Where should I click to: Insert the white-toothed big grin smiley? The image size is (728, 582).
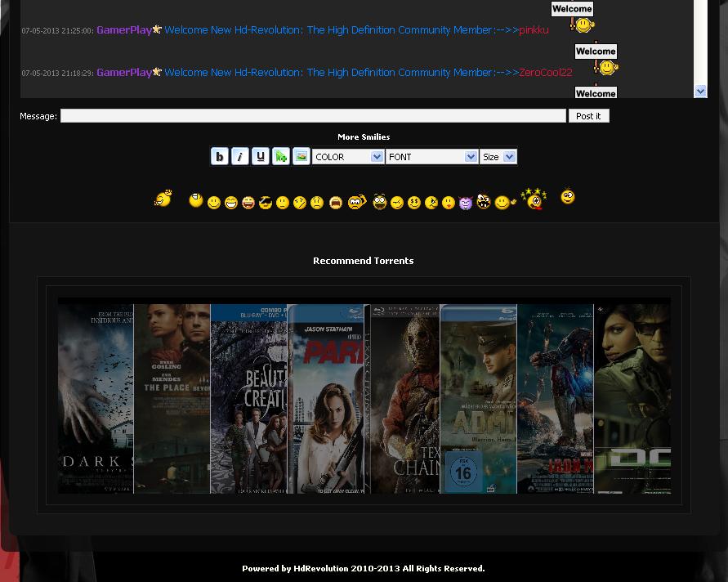click(231, 203)
